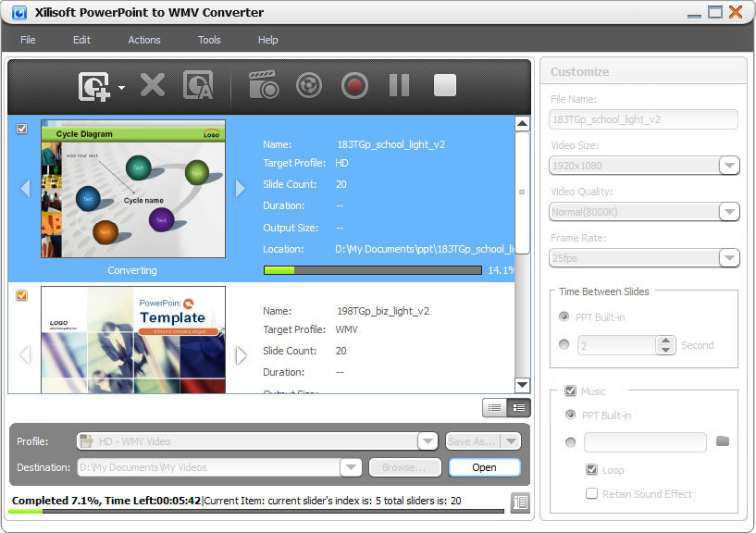Switch to simple list view icon
Image resolution: width=756 pixels, height=533 pixels.
[496, 407]
